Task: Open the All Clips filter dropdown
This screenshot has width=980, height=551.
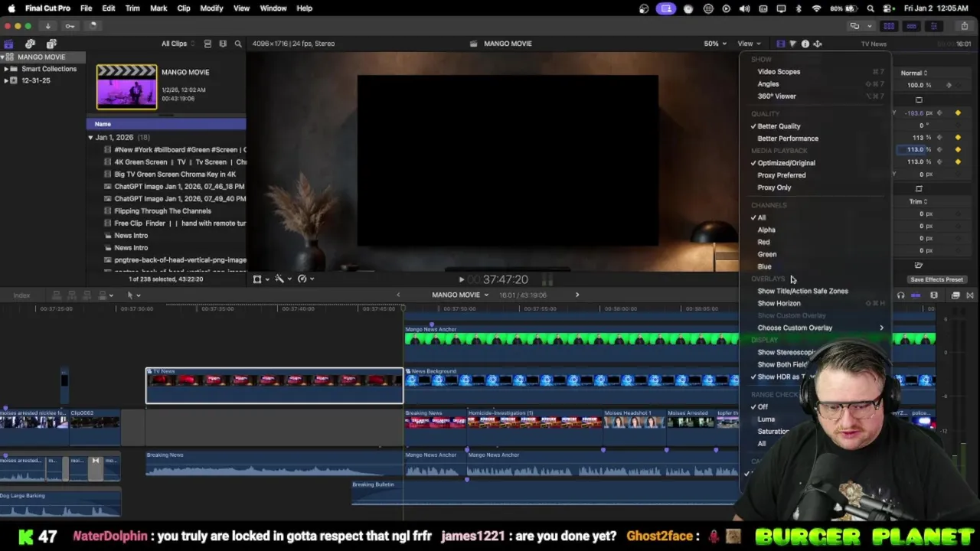Action: click(x=178, y=44)
